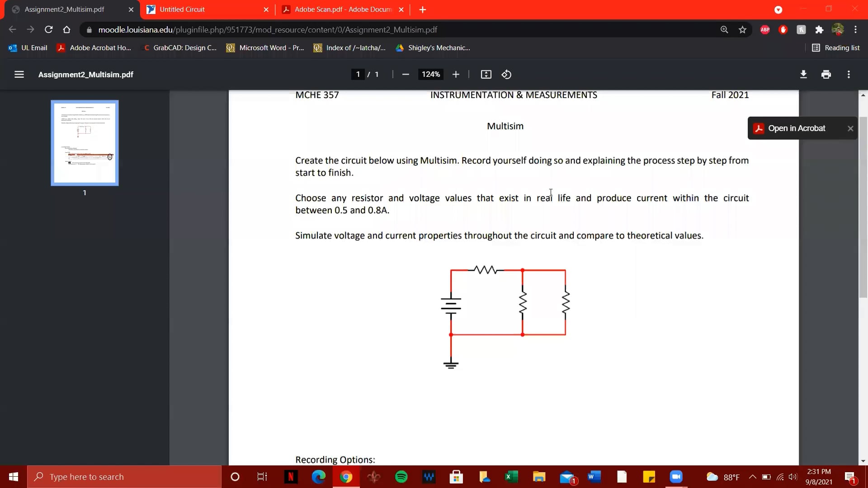Open the Reading list
The height and width of the screenshot is (488, 868).
(x=836, y=47)
